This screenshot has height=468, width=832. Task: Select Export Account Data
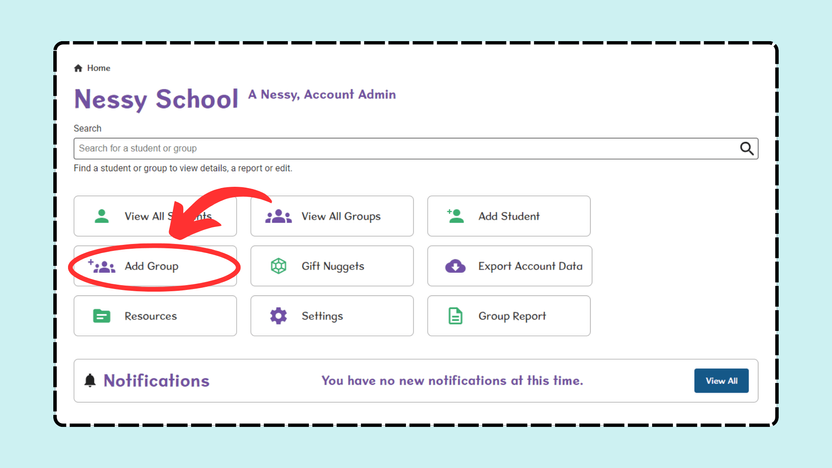click(509, 266)
